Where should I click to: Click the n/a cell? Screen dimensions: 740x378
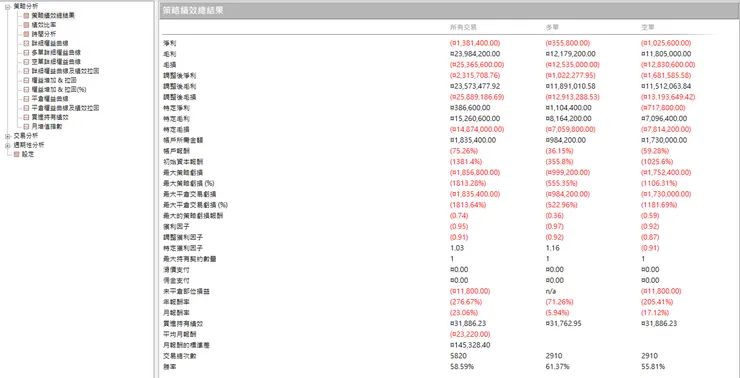(550, 291)
